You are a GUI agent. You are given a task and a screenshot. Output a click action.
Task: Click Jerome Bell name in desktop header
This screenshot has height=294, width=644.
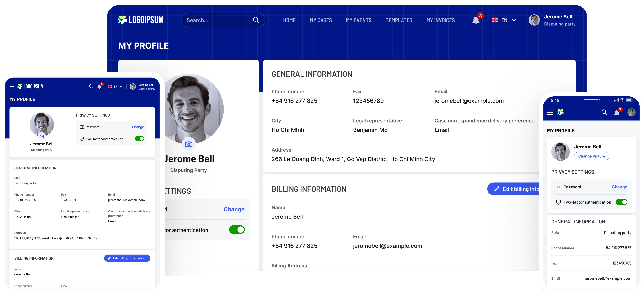558,17
